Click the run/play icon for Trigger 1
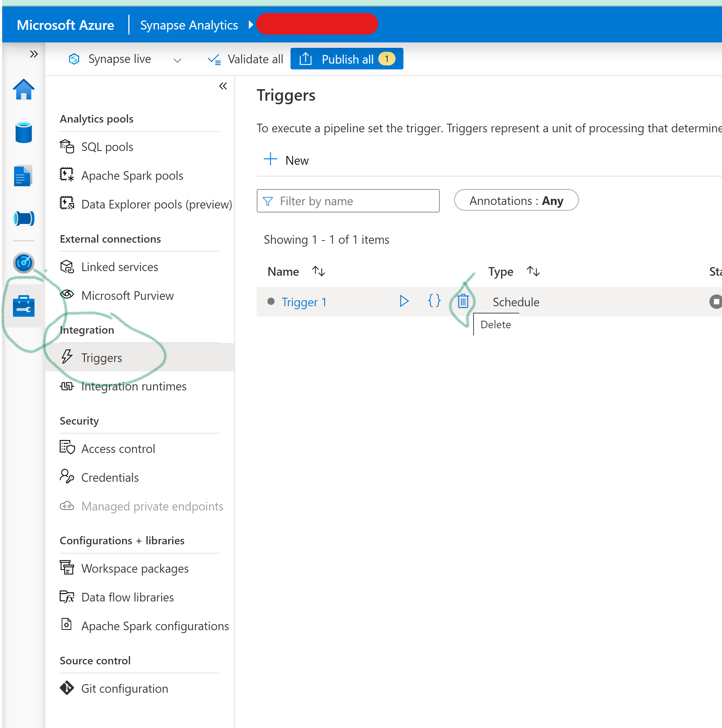Image resolution: width=722 pixels, height=728 pixels. click(x=405, y=302)
